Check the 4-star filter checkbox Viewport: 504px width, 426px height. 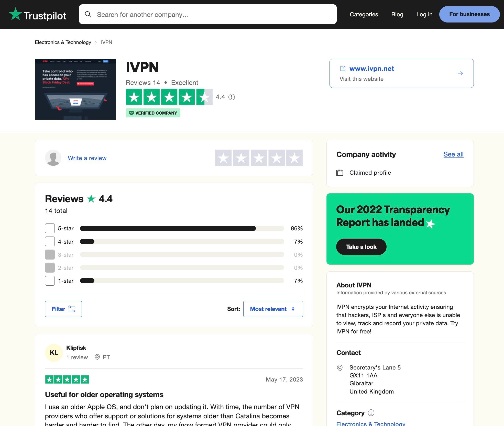(50, 241)
